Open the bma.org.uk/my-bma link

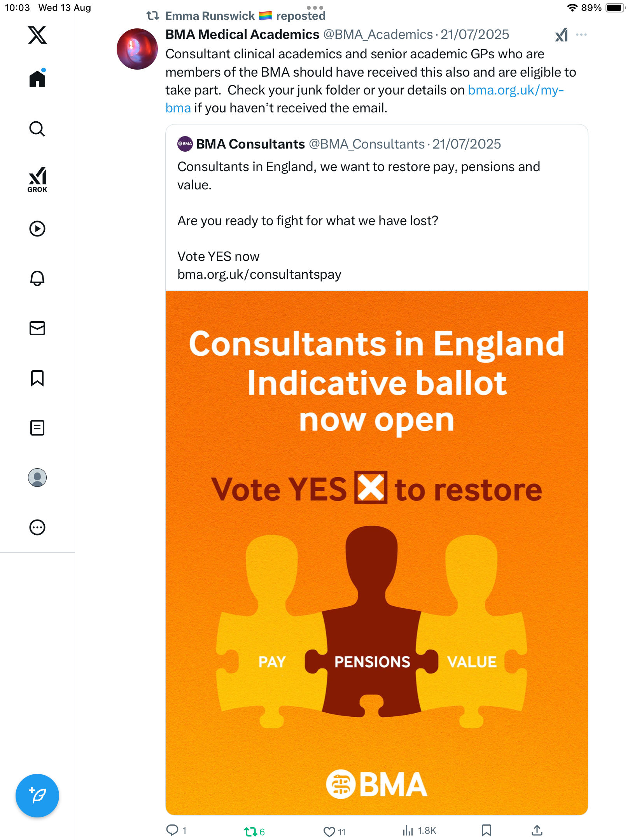(515, 90)
